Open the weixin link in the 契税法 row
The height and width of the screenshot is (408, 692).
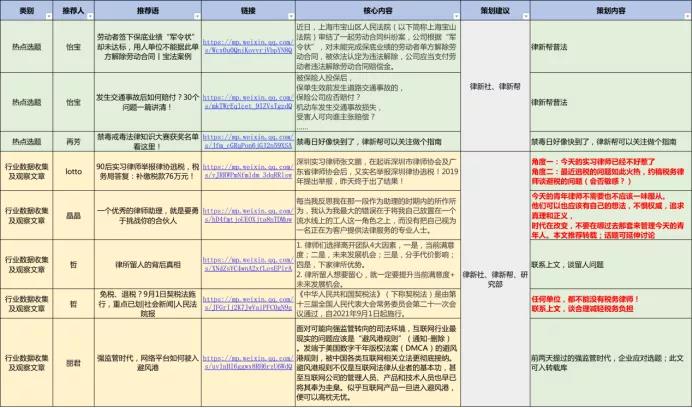tap(248, 303)
